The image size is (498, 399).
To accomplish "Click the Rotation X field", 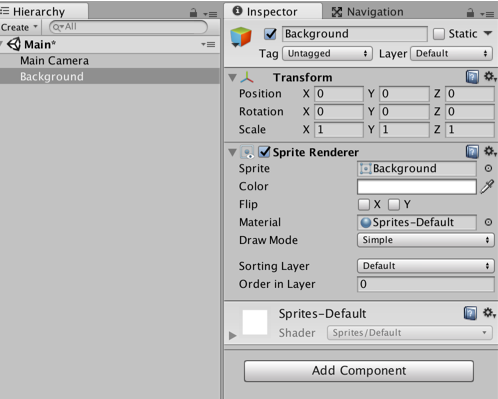I will tap(339, 112).
